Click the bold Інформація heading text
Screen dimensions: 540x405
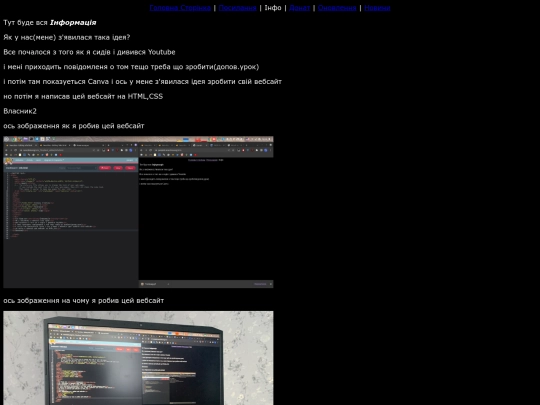[73, 23]
